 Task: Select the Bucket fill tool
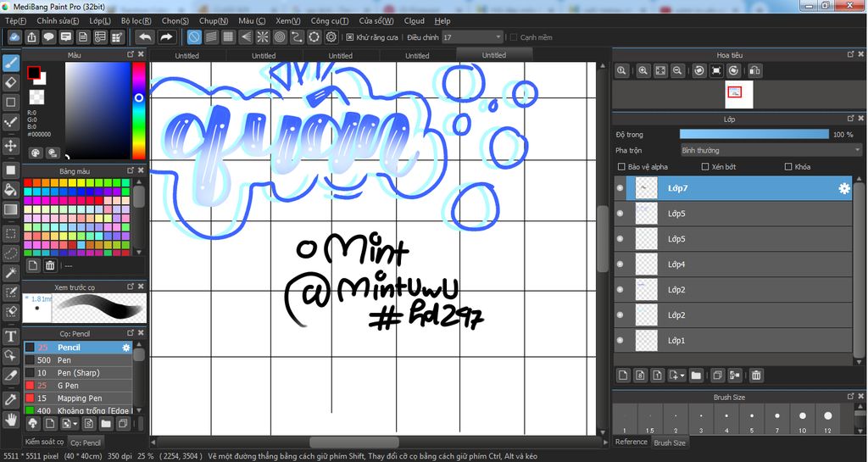pos(11,188)
